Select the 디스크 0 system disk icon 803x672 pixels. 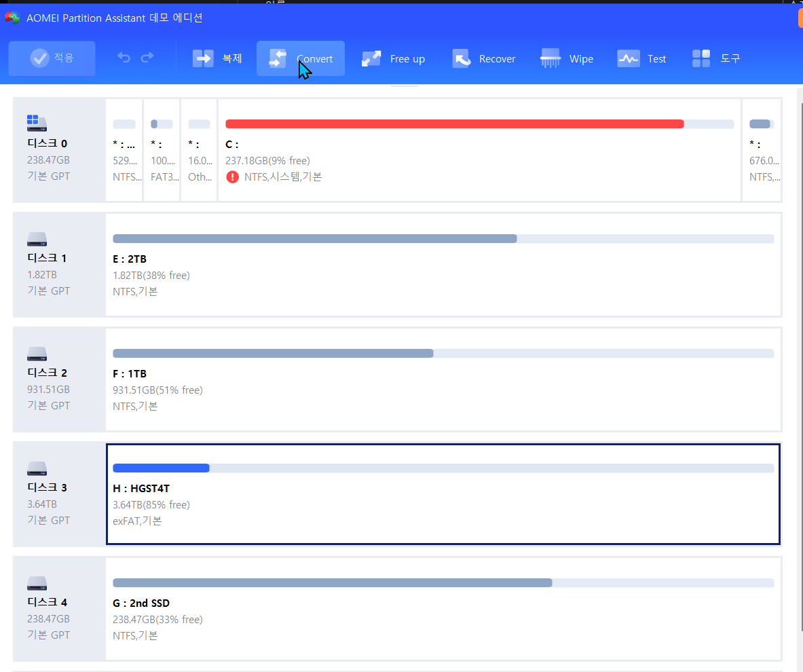coord(37,123)
